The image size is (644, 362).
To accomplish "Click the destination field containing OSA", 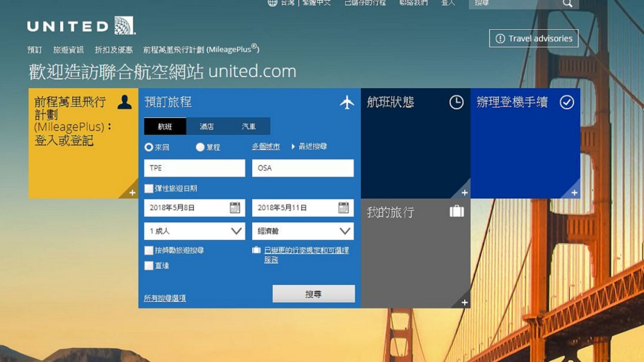I will [303, 168].
